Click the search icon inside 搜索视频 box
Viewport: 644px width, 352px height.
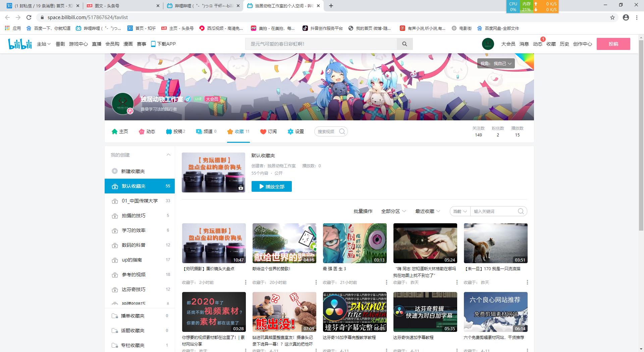click(x=342, y=131)
